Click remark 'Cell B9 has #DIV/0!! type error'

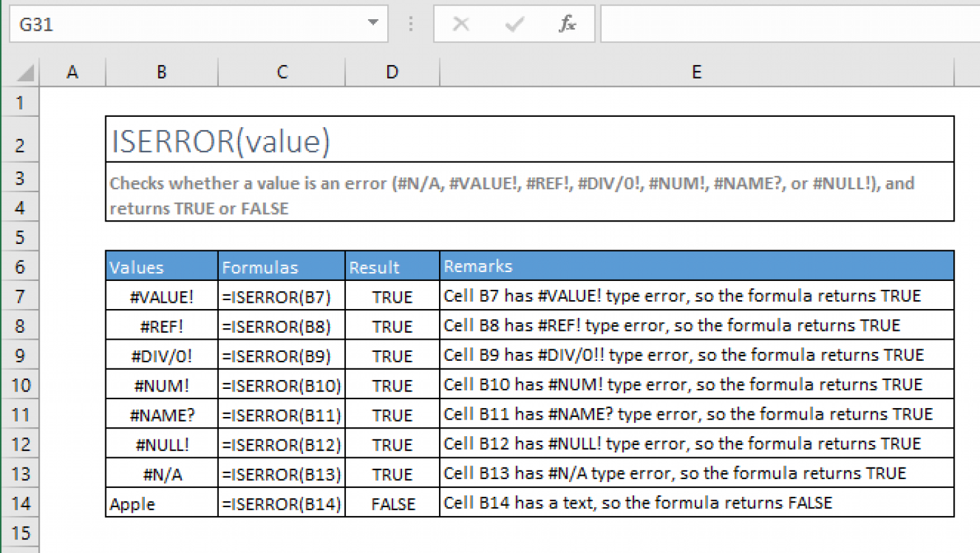tap(697, 355)
